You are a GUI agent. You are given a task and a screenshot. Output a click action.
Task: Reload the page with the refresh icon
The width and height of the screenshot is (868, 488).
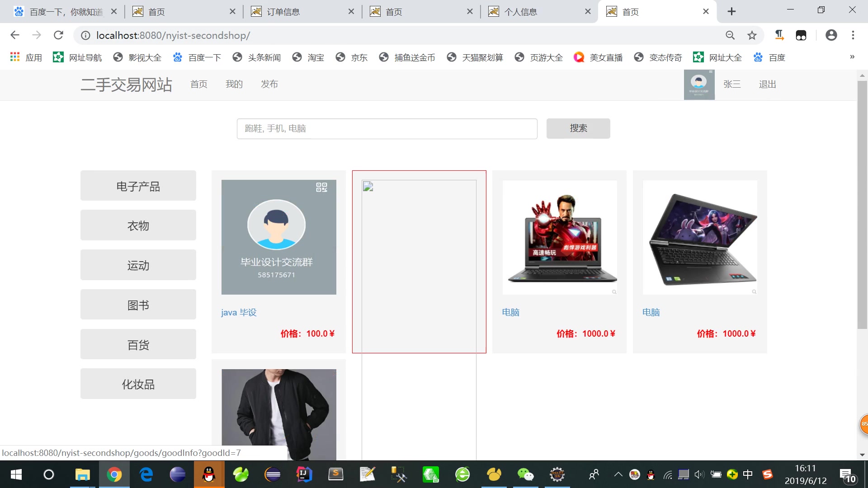[x=58, y=35]
